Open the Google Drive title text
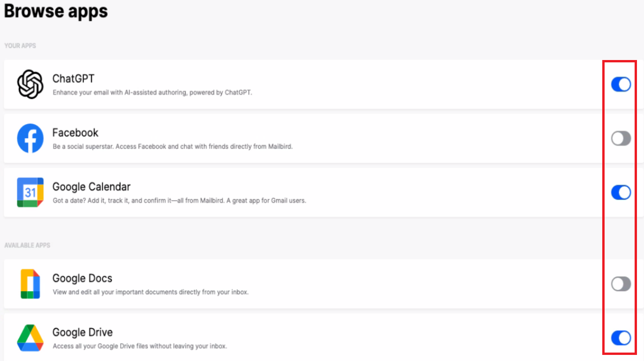644x361 pixels. tap(82, 332)
